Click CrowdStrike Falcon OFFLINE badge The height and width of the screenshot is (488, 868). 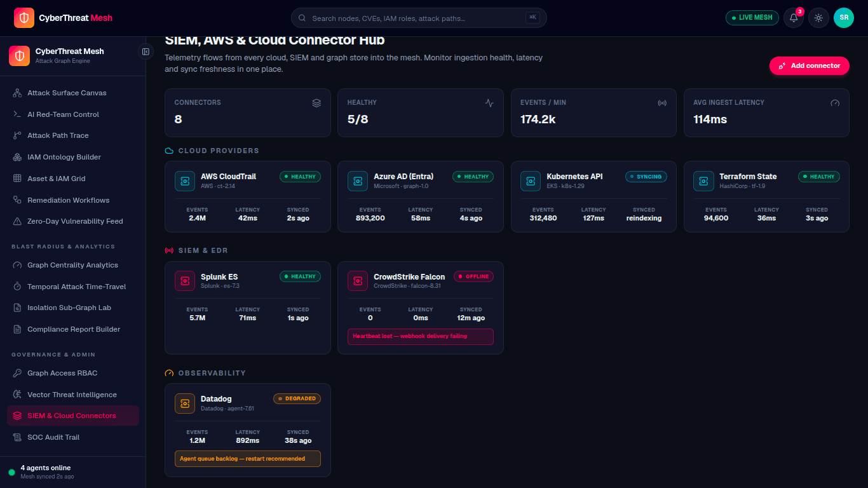[x=474, y=276]
